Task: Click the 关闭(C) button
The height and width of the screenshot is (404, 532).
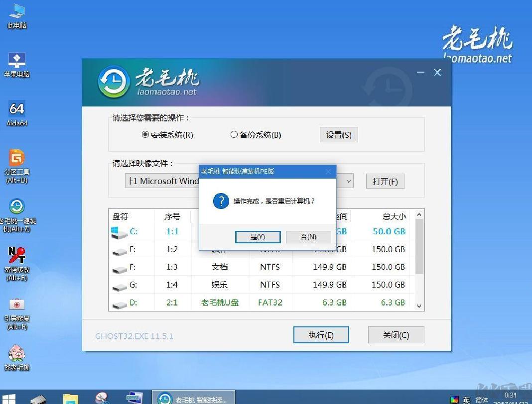Action: point(396,335)
